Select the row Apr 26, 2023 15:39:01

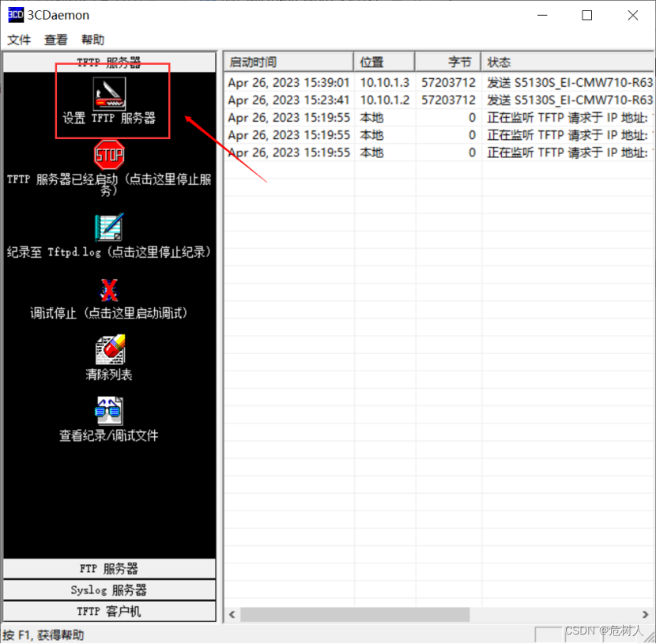[439, 83]
